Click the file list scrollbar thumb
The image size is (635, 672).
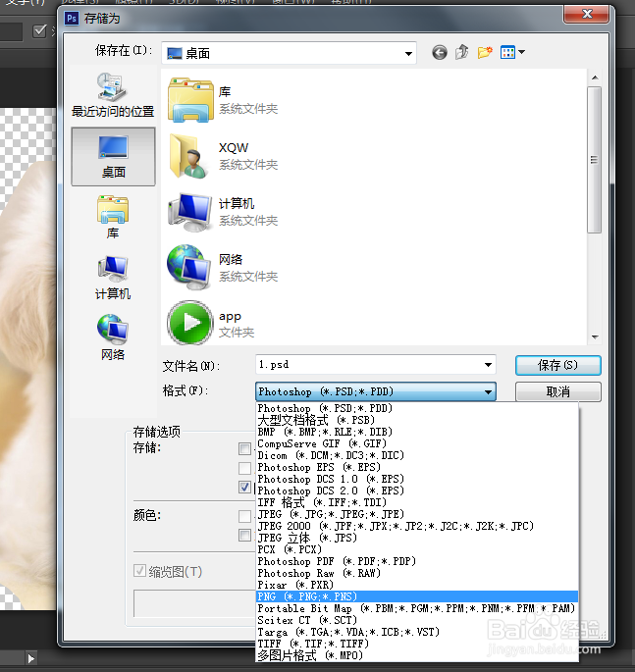click(594, 160)
